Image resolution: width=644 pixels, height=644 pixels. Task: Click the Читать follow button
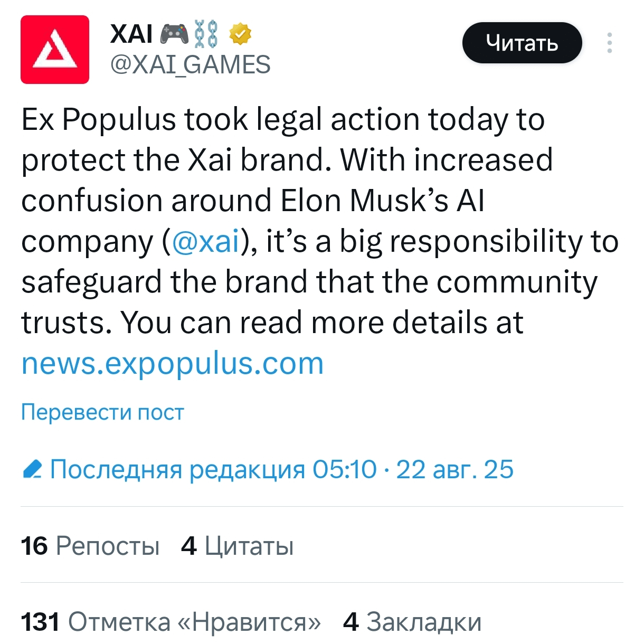[522, 43]
